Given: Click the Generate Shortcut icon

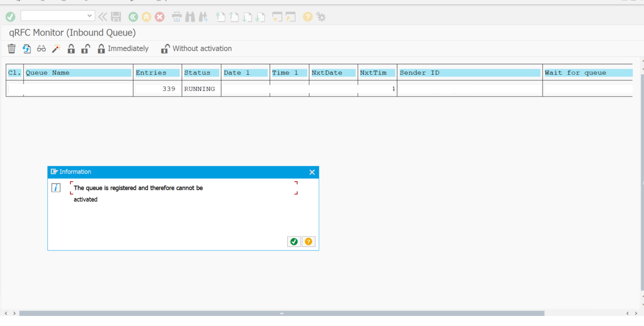Looking at the screenshot, I should (x=291, y=17).
